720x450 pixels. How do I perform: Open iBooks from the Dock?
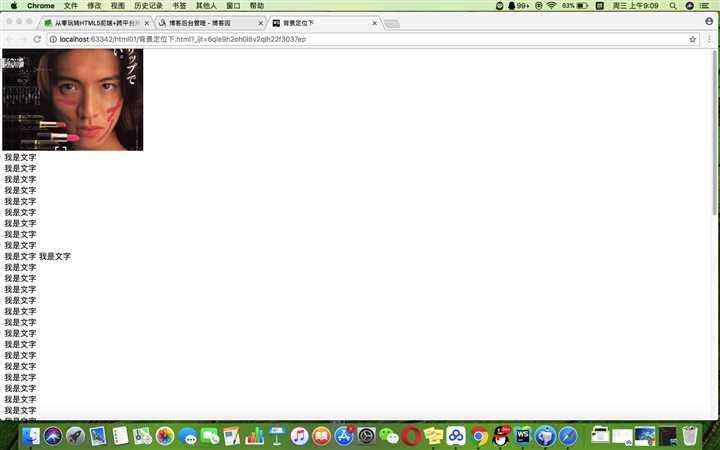321,436
